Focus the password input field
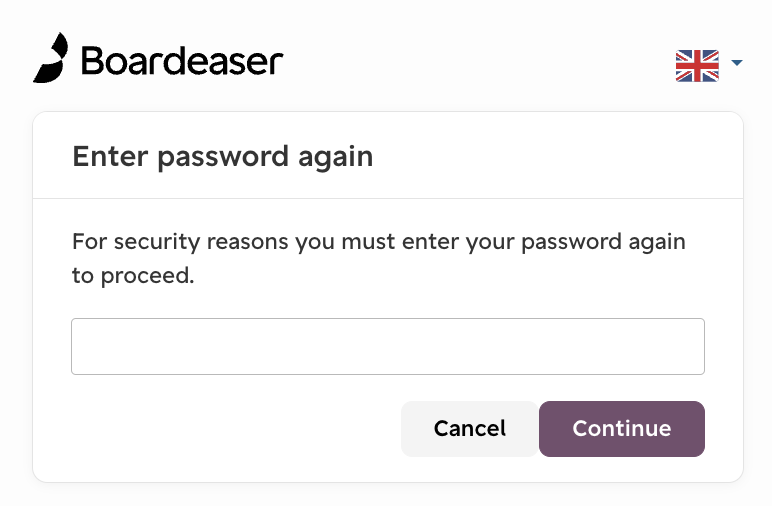772x506 pixels. pos(388,347)
